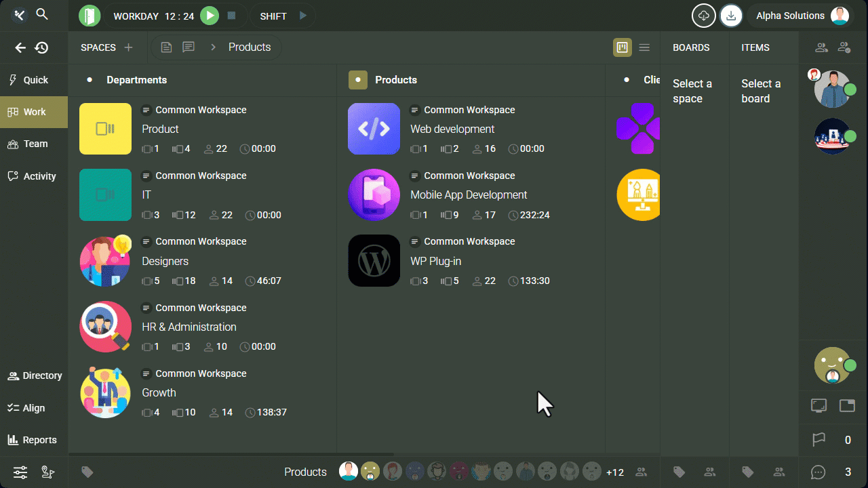Open the Mobile App Development space

click(468, 195)
